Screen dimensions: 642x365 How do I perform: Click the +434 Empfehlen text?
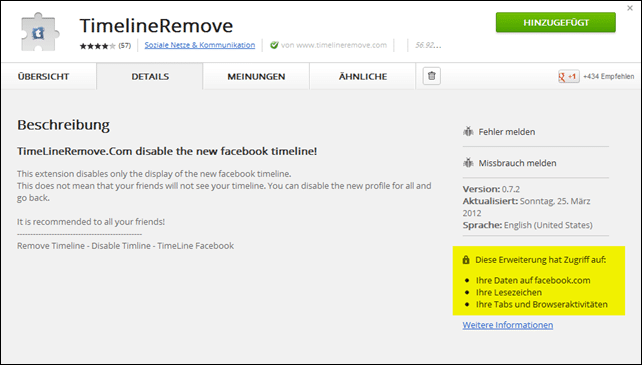[608, 76]
